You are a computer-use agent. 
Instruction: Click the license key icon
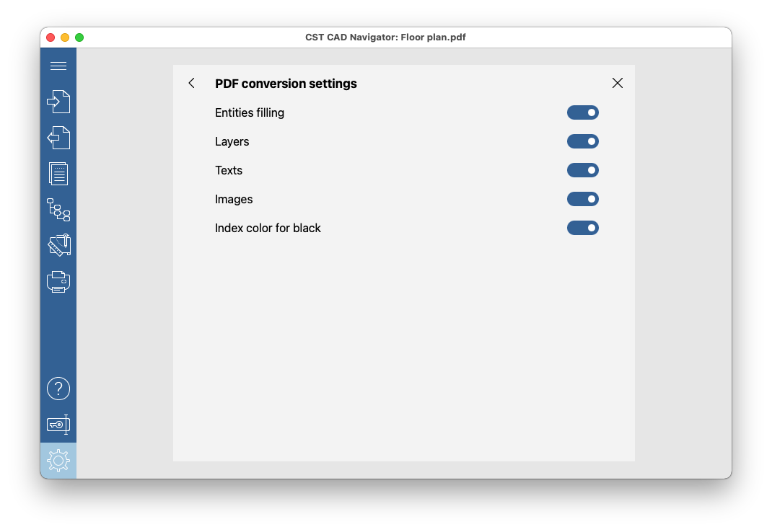point(58,425)
